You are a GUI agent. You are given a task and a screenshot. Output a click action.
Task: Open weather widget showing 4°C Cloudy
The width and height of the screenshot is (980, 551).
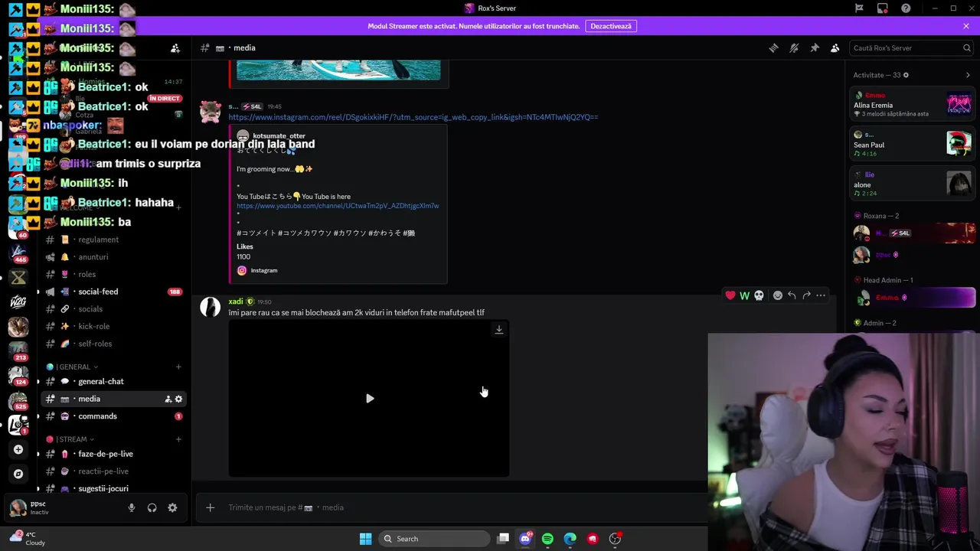27,539
